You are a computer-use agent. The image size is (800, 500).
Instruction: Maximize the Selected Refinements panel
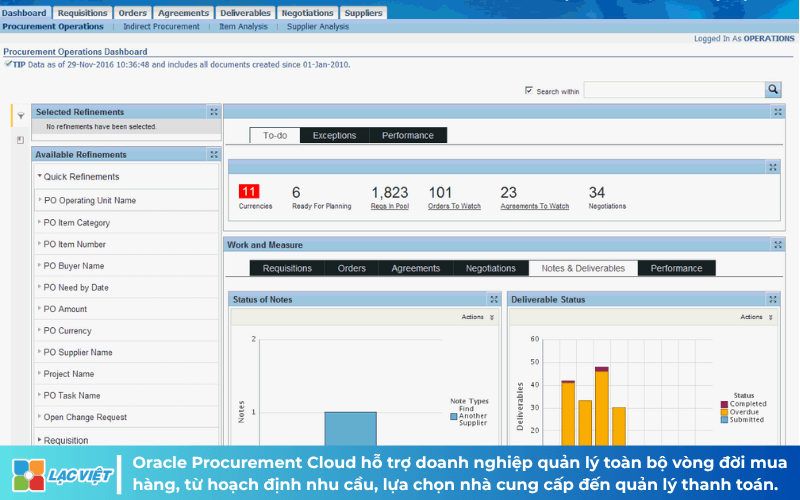[214, 112]
